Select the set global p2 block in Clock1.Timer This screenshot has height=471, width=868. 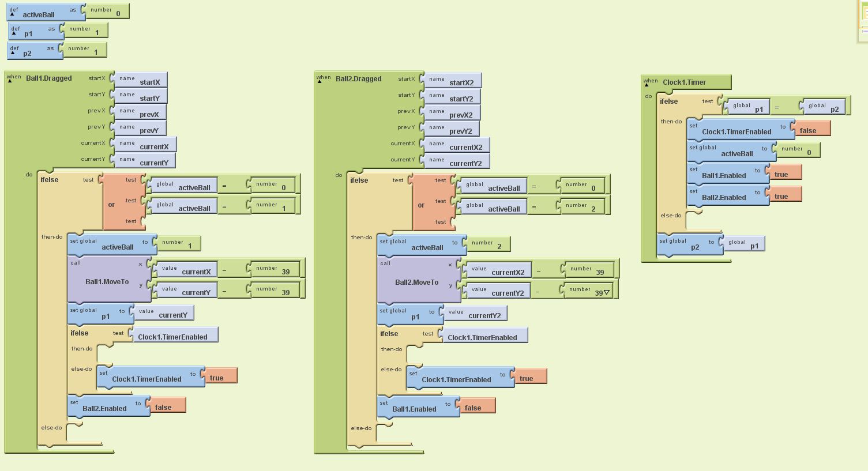[x=690, y=244]
